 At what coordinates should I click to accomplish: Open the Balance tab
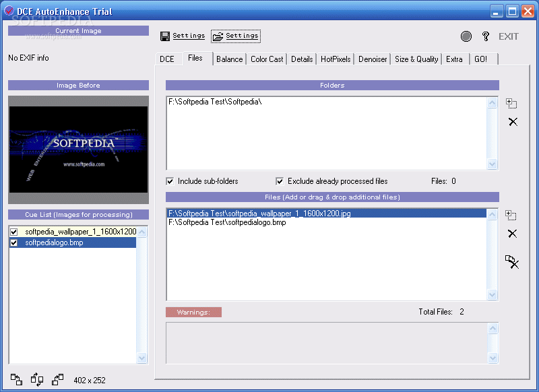pyautogui.click(x=230, y=59)
